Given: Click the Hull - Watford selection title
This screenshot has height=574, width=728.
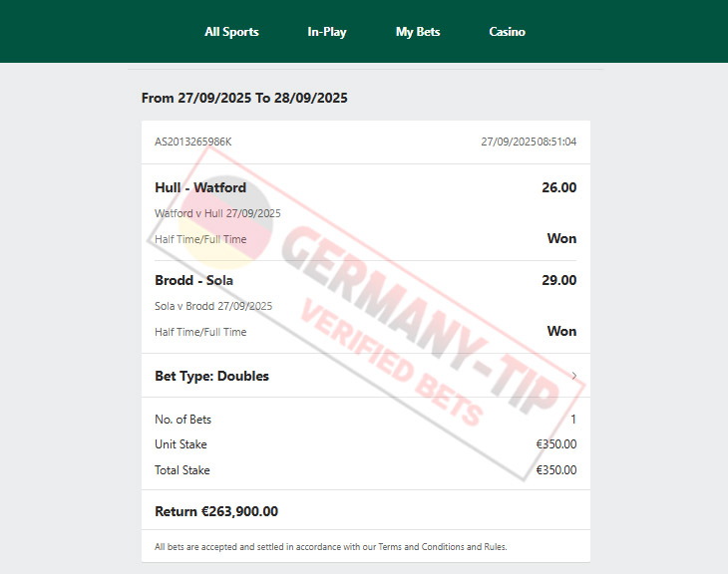Looking at the screenshot, I should 200,187.
